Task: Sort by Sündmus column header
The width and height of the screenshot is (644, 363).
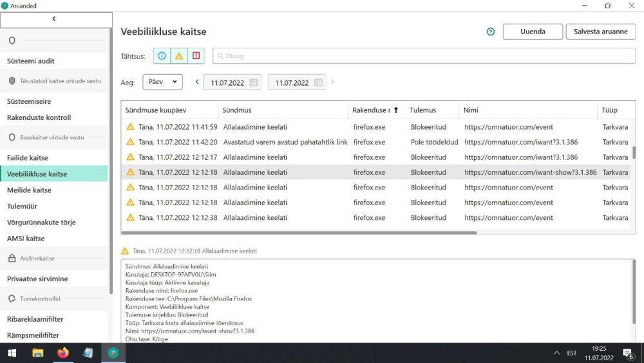Action: click(283, 110)
